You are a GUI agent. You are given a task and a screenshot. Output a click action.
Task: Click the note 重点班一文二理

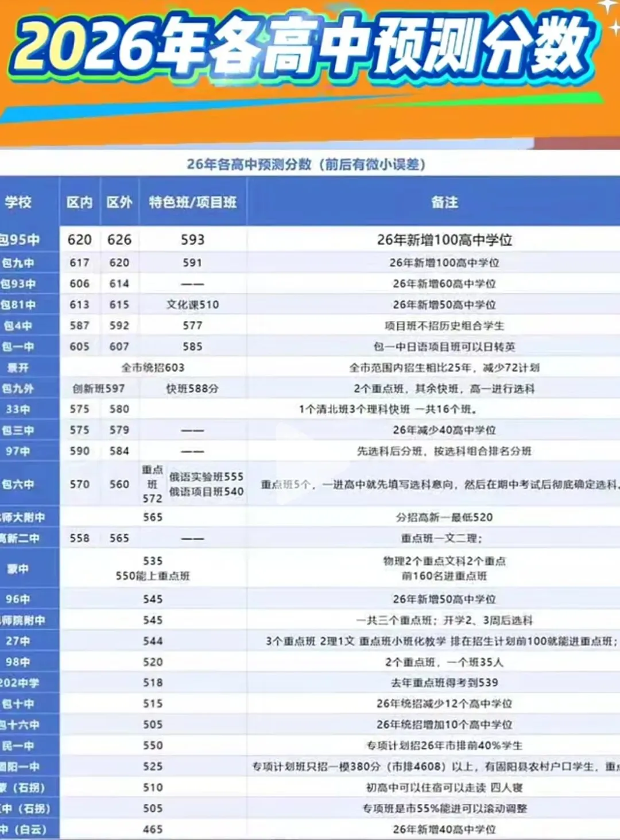pyautogui.click(x=441, y=539)
